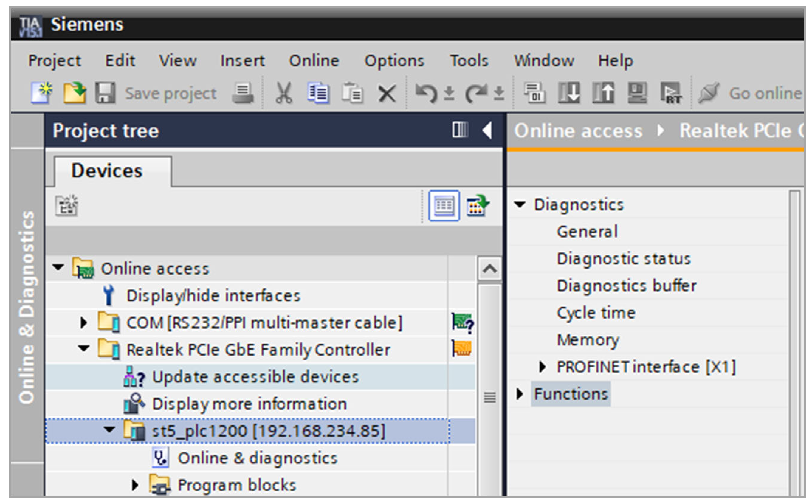Click the Upload from device icon

tap(603, 93)
